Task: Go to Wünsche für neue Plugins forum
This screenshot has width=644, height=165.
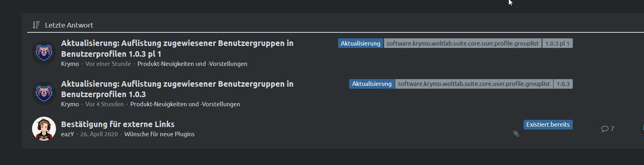Action: [x=159, y=134]
